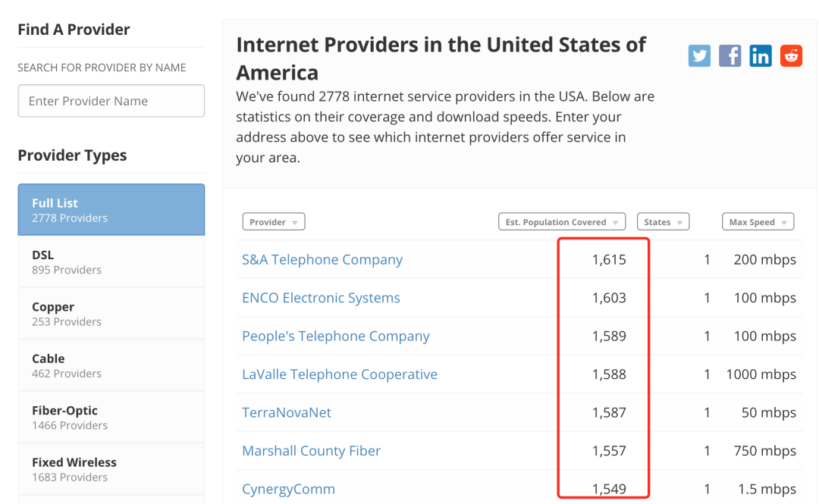Click the Enter Provider Name search field
819x504 pixels.
(x=111, y=101)
